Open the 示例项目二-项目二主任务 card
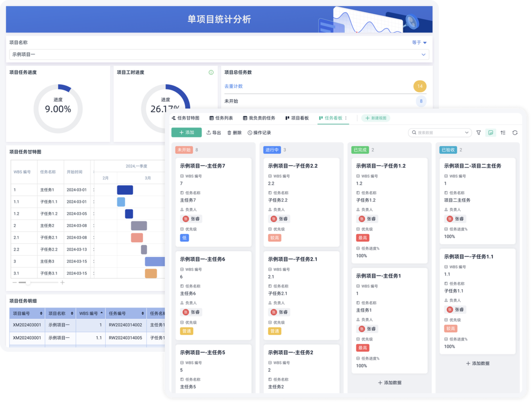532x403 pixels. 477,201
